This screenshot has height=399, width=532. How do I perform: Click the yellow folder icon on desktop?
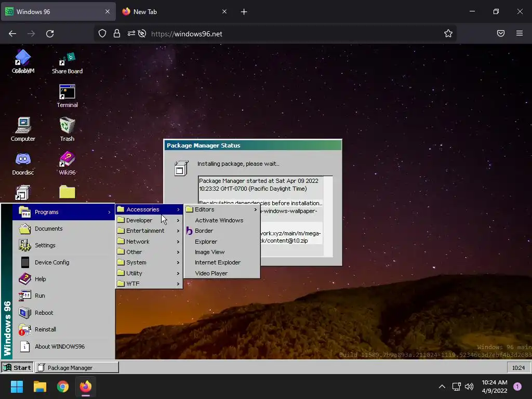click(67, 192)
